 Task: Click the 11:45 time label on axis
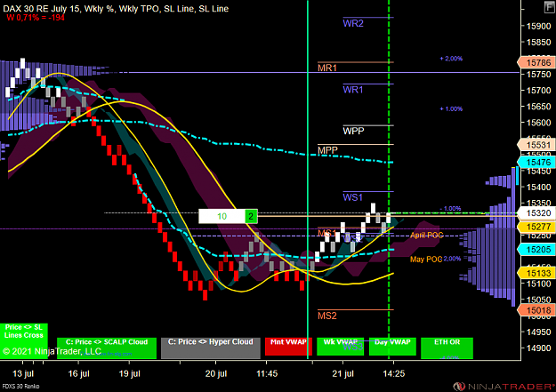(267, 374)
